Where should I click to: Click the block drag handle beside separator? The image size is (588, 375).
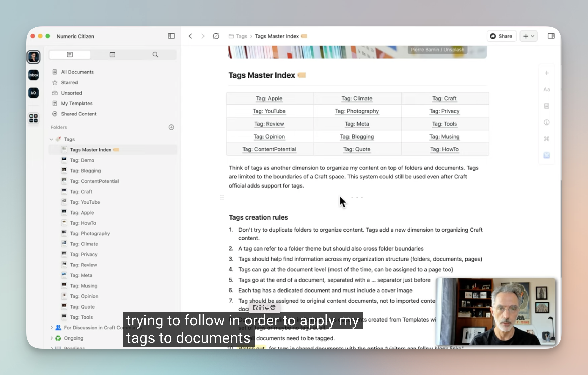[x=222, y=197]
